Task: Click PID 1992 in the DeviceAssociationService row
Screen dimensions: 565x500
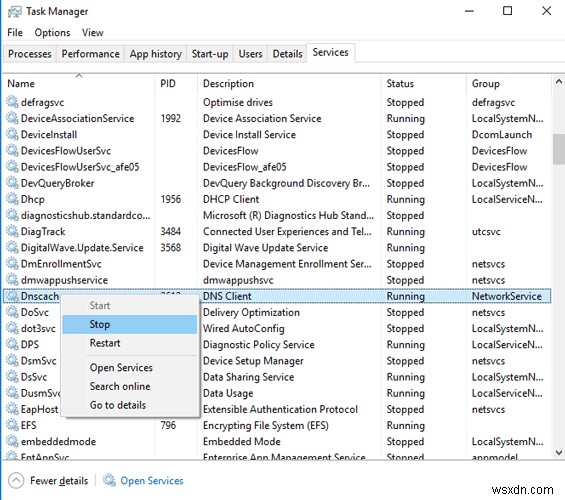Action: point(170,118)
